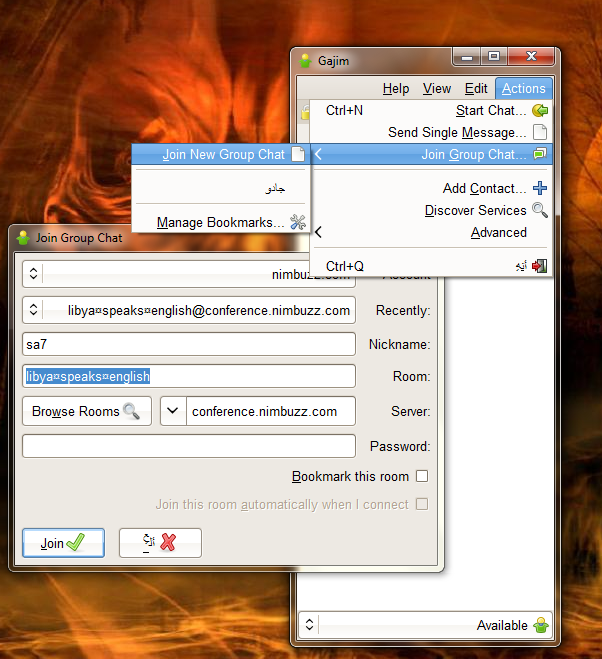This screenshot has width=602, height=659.
Task: Click the Nickname field containing sa7
Action: point(189,344)
